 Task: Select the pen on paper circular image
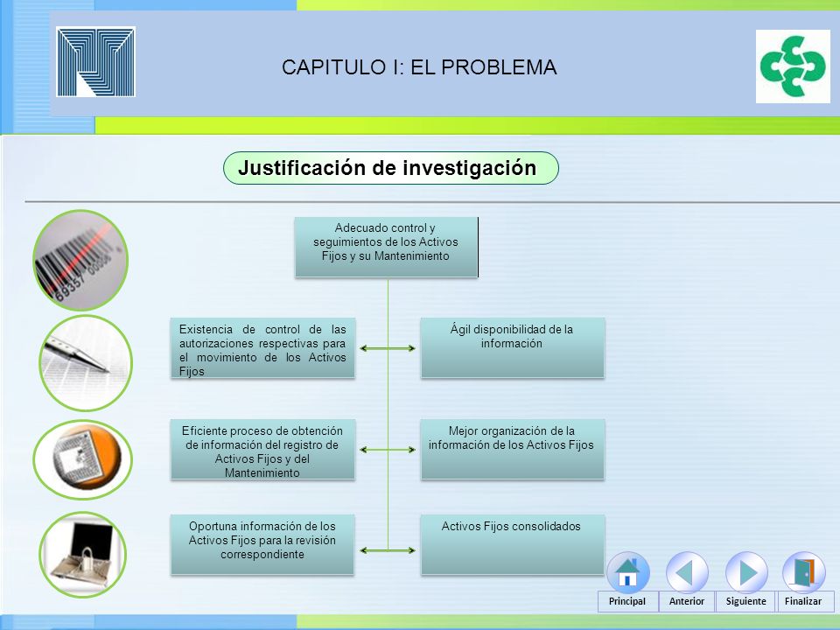coord(86,362)
